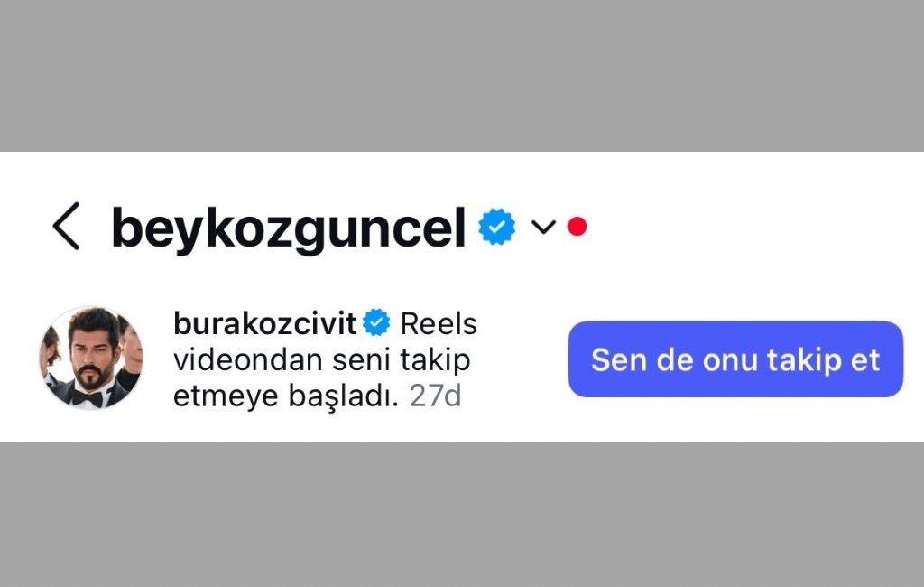The height and width of the screenshot is (587, 924).
Task: Tap the 27d timestamp
Action: pyautogui.click(x=436, y=396)
